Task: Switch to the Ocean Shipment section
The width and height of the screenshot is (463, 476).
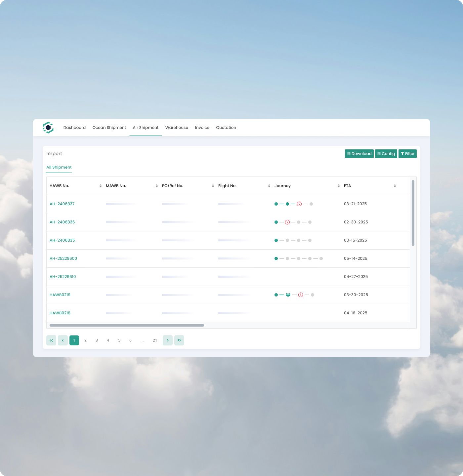Action: coord(109,128)
